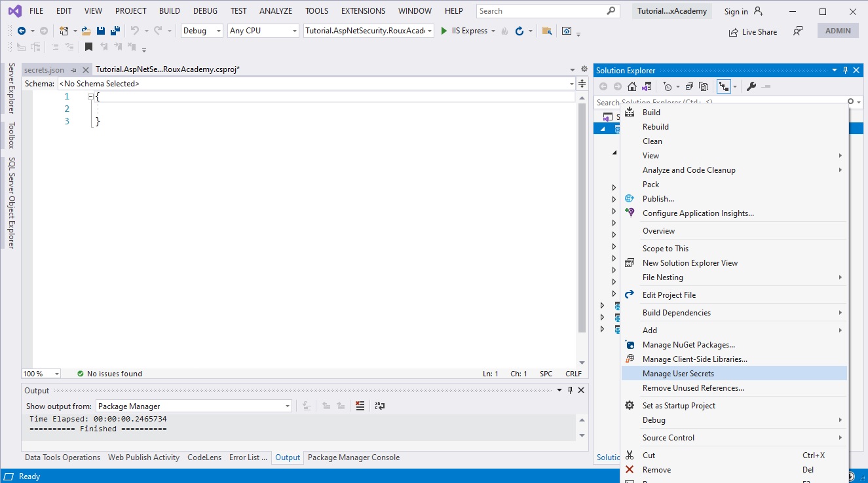The height and width of the screenshot is (483, 868).
Task: Pin the Solution Explorer panel
Action: pyautogui.click(x=845, y=70)
